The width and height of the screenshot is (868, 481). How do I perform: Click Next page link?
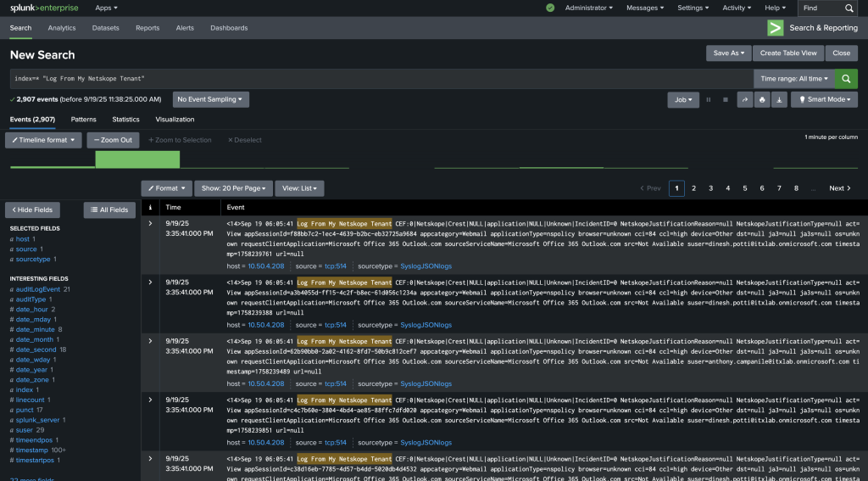[x=840, y=188]
